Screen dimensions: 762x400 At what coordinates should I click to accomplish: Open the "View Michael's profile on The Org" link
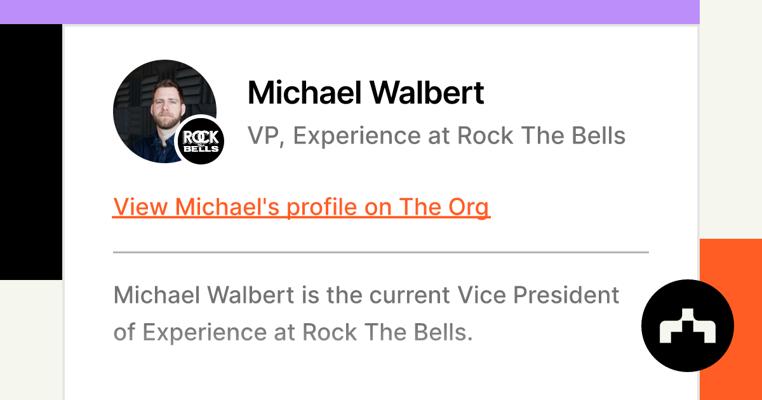[x=301, y=207]
